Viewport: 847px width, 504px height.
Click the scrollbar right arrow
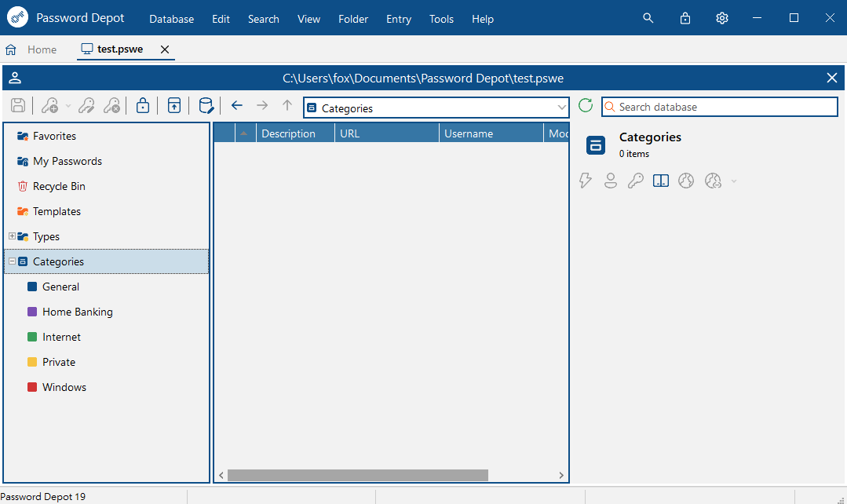coord(561,476)
